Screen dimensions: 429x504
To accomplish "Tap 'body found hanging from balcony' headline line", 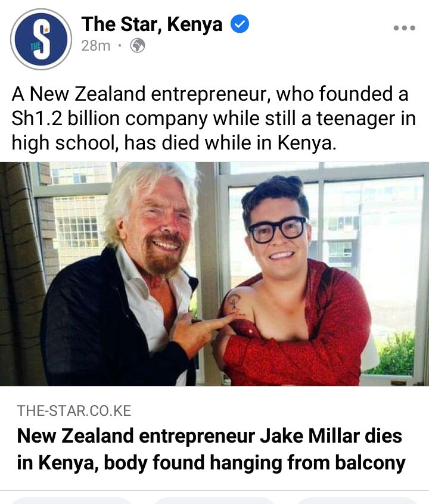I will pyautogui.click(x=254, y=463).
